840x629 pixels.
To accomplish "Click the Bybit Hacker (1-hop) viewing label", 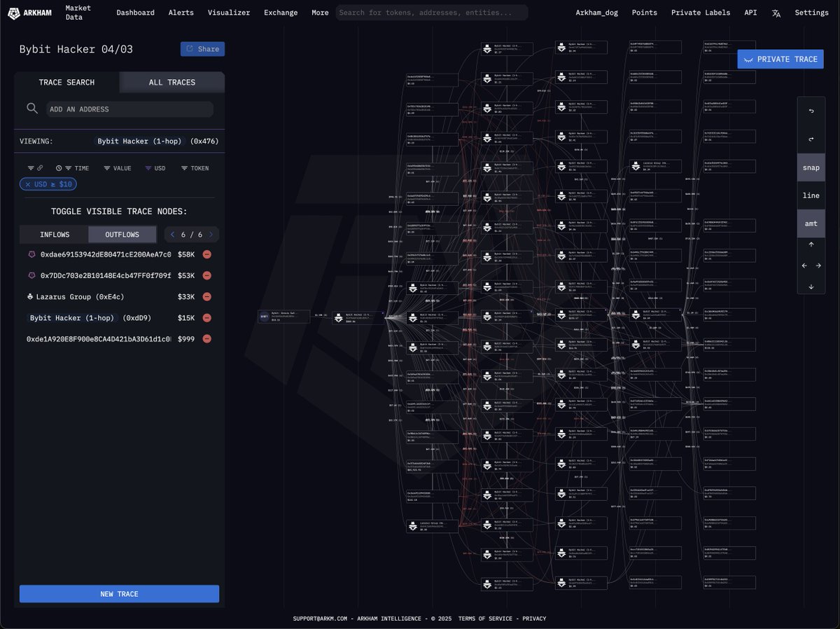I will pos(139,141).
